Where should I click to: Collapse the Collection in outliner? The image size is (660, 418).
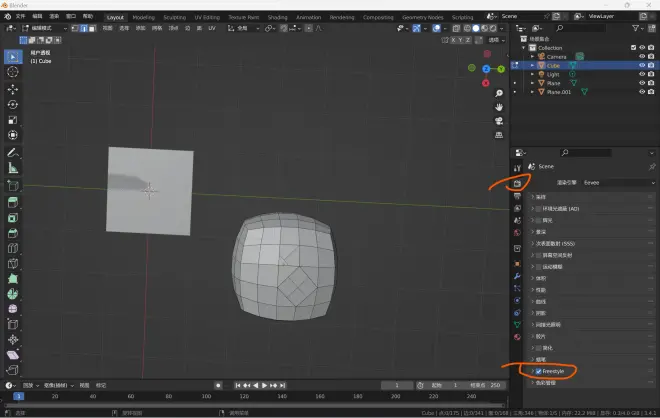pyautogui.click(x=524, y=48)
